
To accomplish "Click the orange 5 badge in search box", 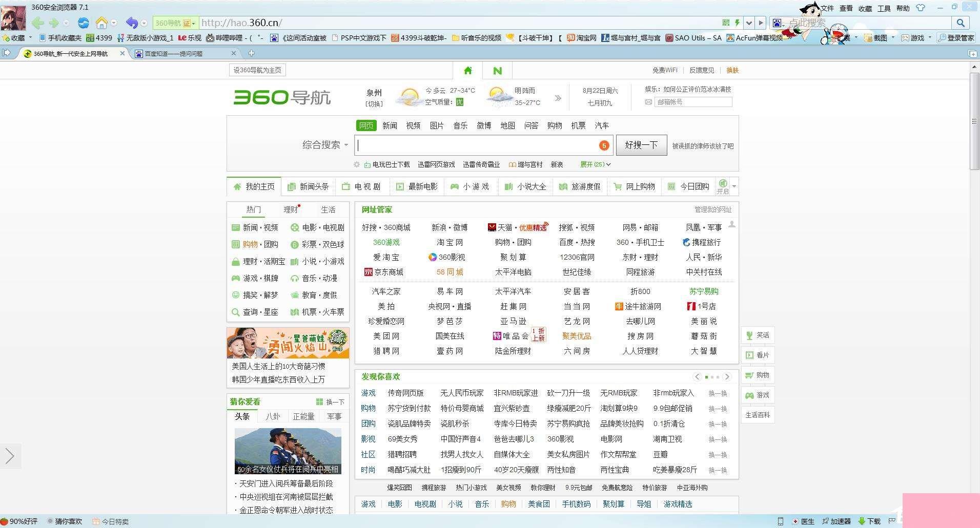I will (x=604, y=145).
